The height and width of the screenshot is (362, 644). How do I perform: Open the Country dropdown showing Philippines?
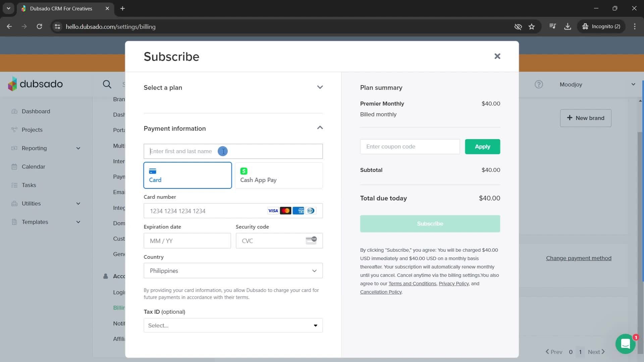233,270
